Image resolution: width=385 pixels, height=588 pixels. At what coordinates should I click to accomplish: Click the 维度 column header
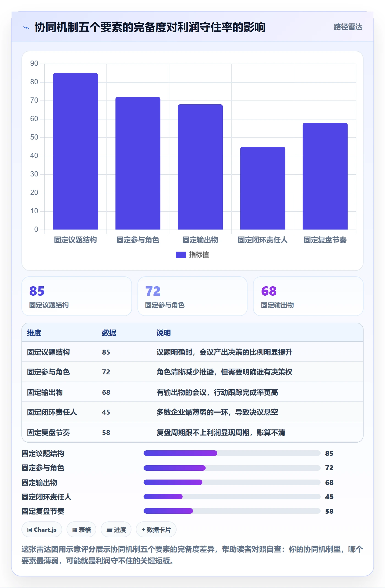(34, 333)
